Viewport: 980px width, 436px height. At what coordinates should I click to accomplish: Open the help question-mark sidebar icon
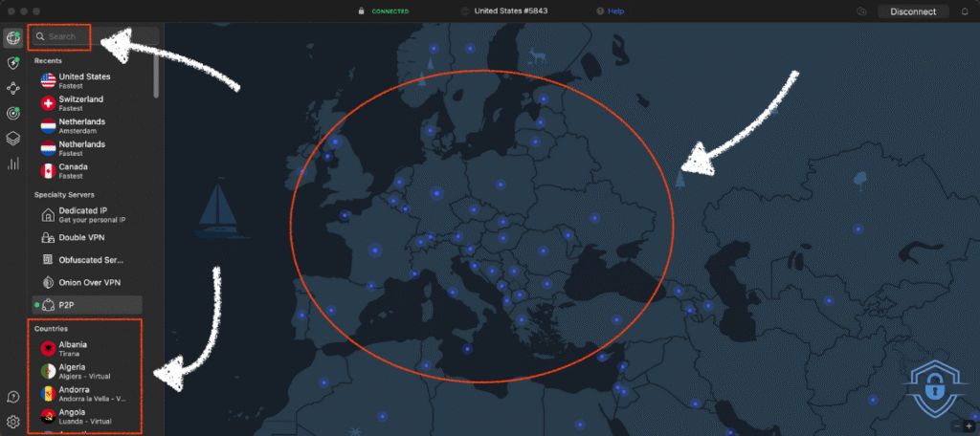[13, 397]
